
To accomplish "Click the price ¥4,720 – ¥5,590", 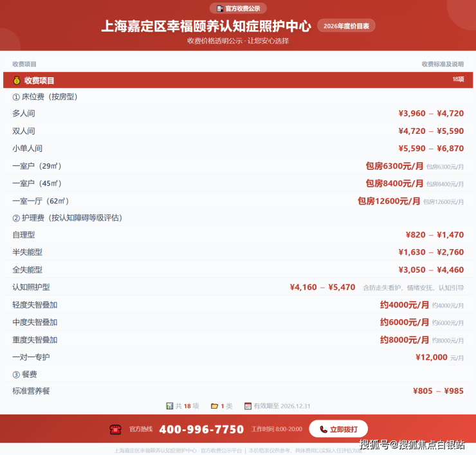I will point(431,131).
